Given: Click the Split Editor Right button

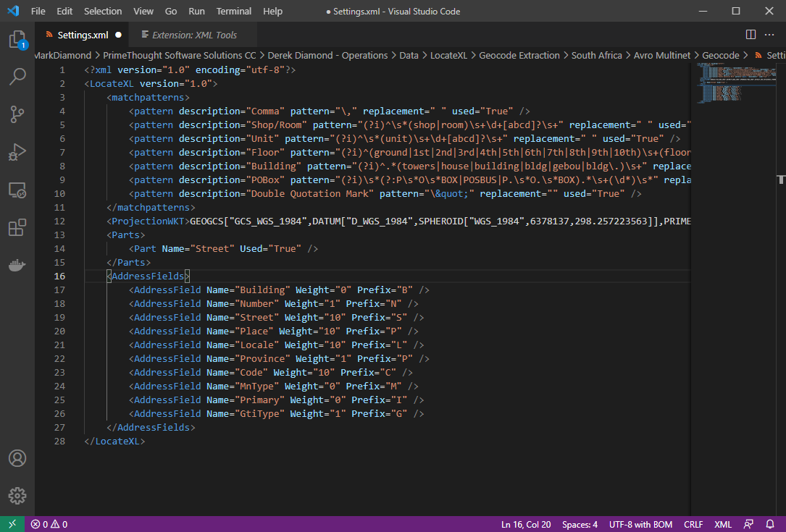Looking at the screenshot, I should pos(751,35).
